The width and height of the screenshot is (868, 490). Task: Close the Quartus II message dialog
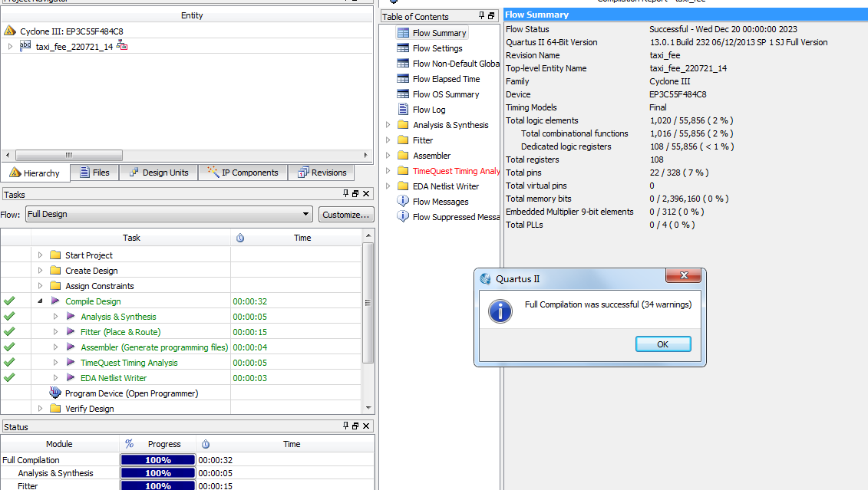(684, 275)
